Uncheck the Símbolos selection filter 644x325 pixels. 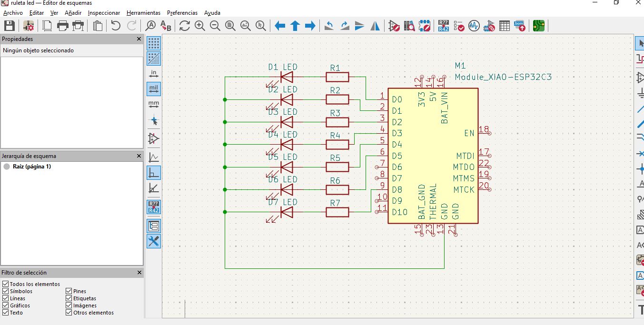click(x=6, y=291)
